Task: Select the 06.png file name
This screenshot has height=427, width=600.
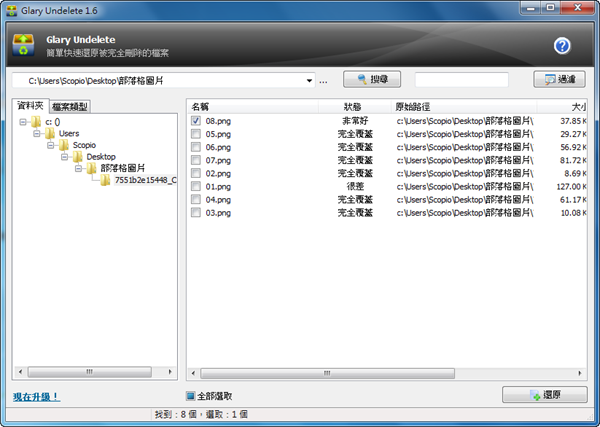Action: 218,147
